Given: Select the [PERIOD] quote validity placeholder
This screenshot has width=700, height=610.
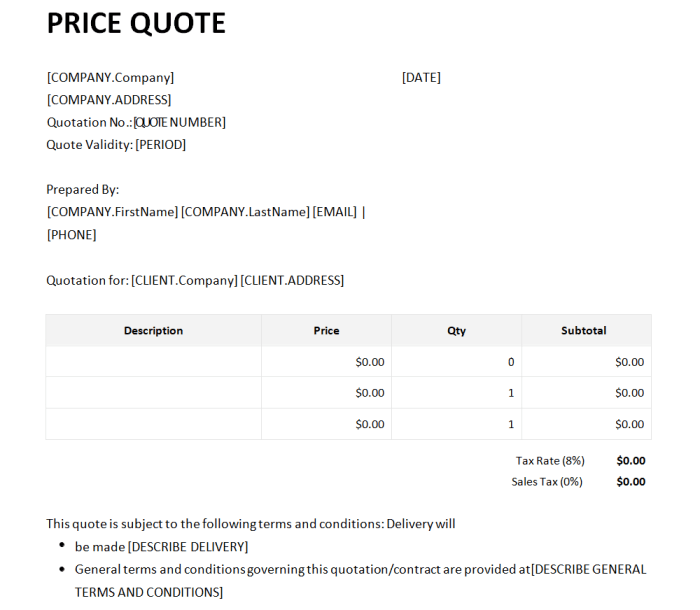Looking at the screenshot, I should pyautogui.click(x=161, y=145).
